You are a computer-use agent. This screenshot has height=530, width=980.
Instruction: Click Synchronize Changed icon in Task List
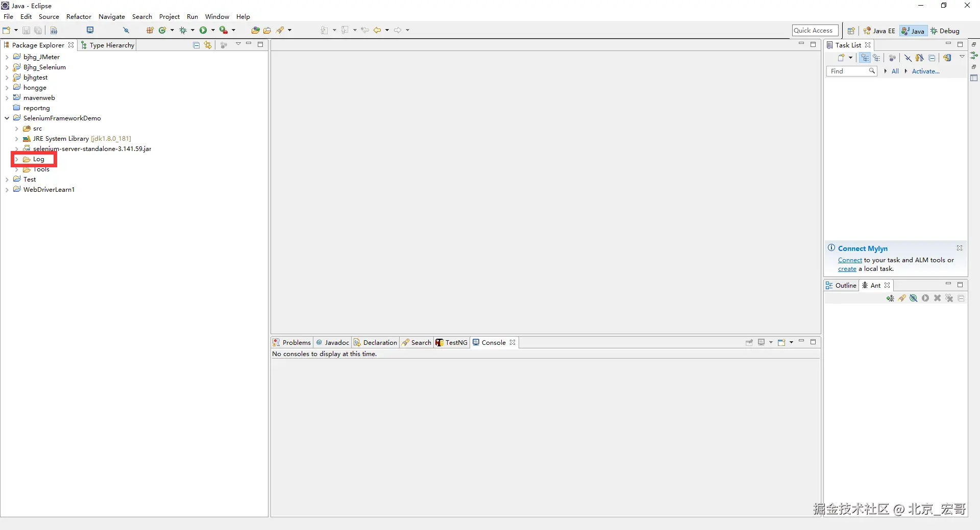tap(947, 58)
